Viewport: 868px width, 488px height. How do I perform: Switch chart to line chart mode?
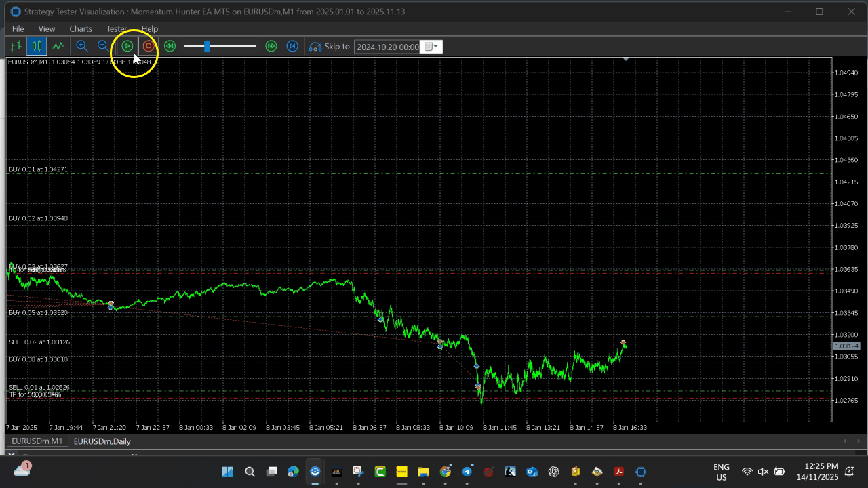point(58,46)
